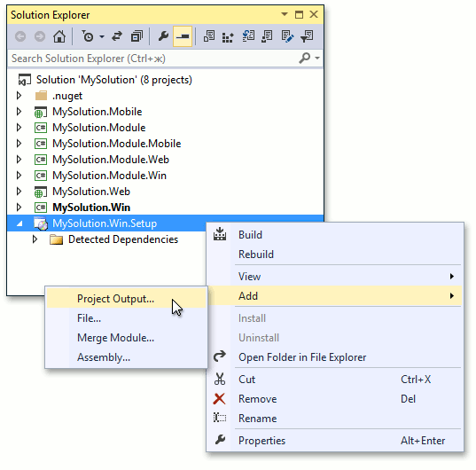Viewport: 476px width, 470px height.
Task: Open the Launch Conditions Editor icon
Action: 307,36
